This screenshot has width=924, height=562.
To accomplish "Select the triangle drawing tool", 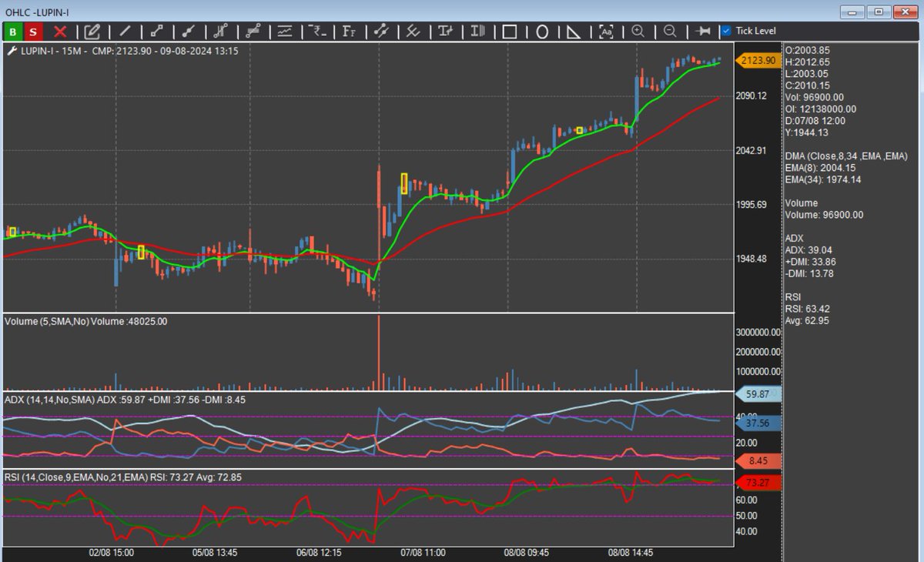I will pyautogui.click(x=574, y=32).
